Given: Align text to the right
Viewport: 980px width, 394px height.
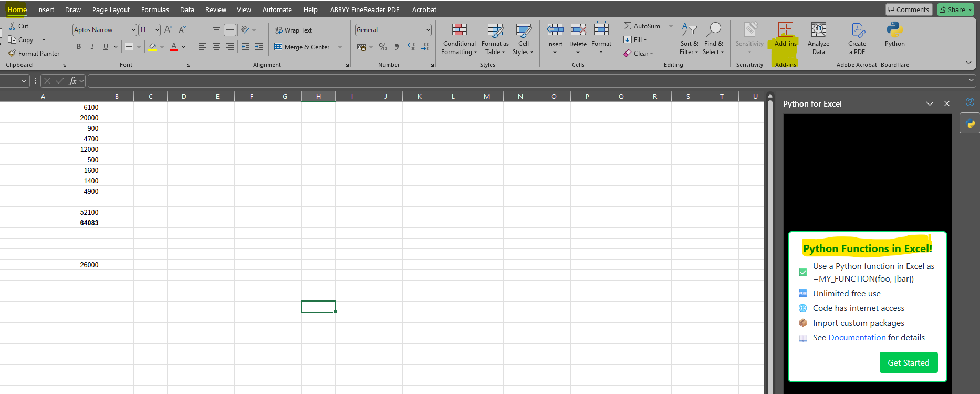Looking at the screenshot, I should (x=230, y=47).
